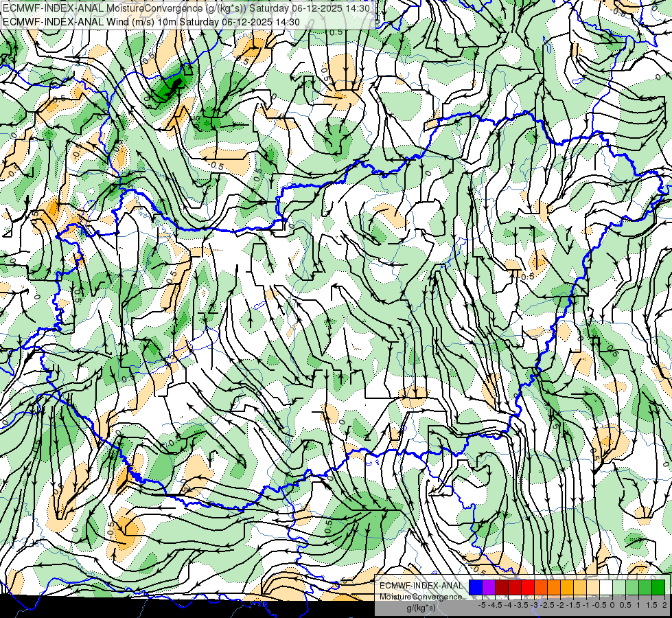
Task: Click the '2' value on the legend scale
Action: coord(664,605)
